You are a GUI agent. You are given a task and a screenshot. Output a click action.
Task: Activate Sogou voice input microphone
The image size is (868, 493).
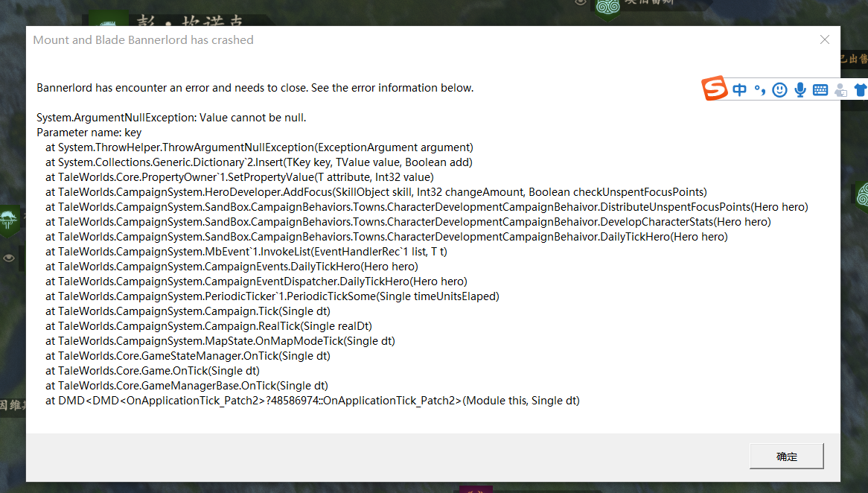coord(800,89)
